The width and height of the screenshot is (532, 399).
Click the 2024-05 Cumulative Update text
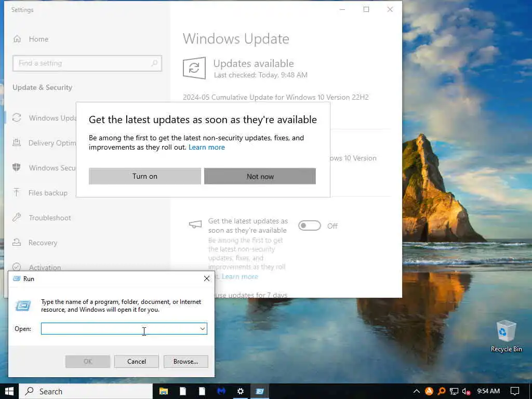pos(275,97)
